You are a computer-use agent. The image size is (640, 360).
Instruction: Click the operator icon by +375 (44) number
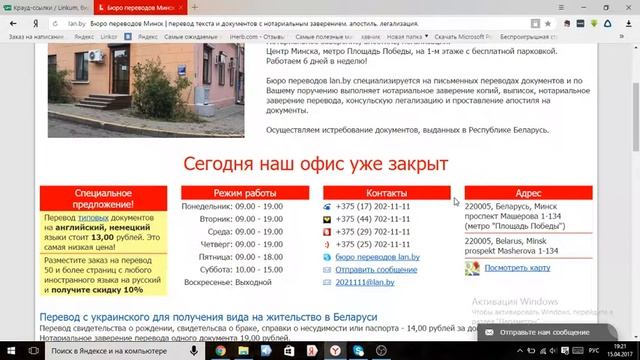(327, 219)
